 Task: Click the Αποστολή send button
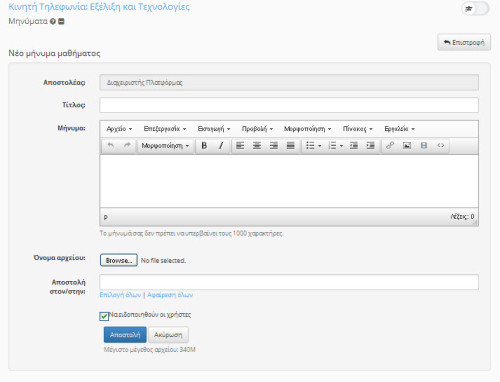125,335
